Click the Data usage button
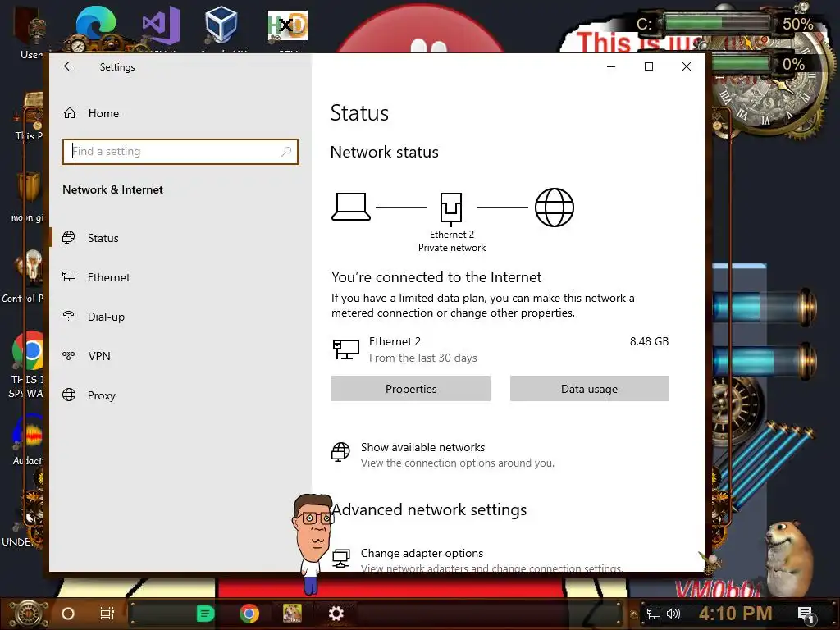840x630 pixels. pos(589,389)
